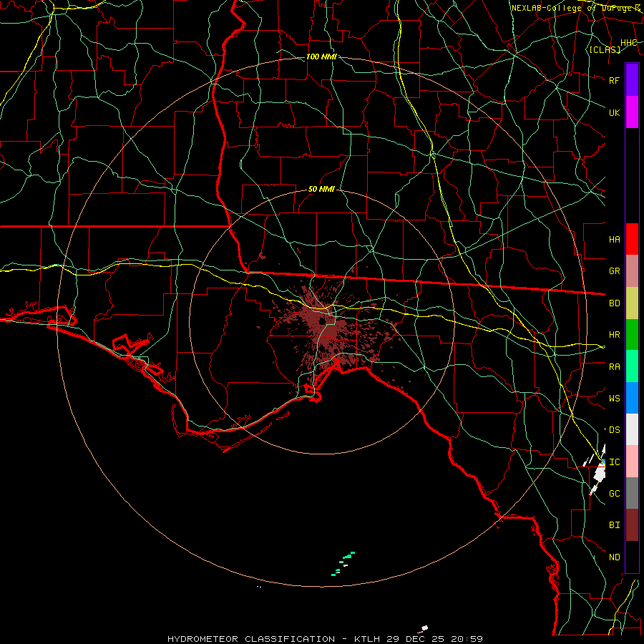Click the 'DS' legend label text
Image resolution: width=644 pixels, height=644 pixels.
[615, 430]
